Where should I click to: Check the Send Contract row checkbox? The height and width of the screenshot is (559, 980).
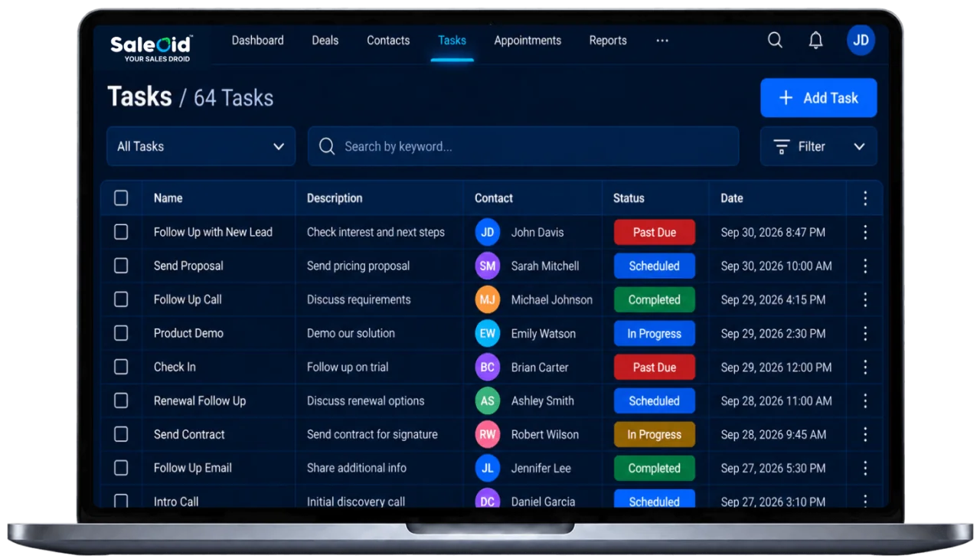pos(121,434)
